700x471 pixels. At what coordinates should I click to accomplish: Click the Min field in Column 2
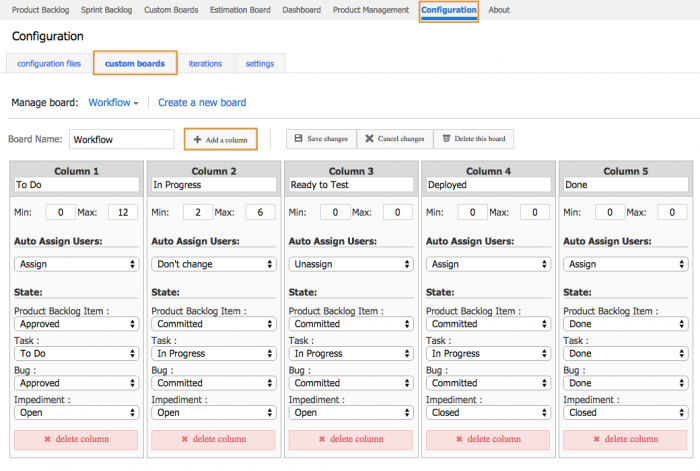(197, 212)
